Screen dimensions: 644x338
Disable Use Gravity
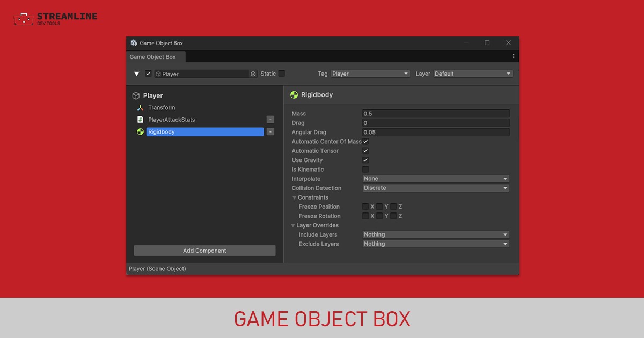coord(365,160)
